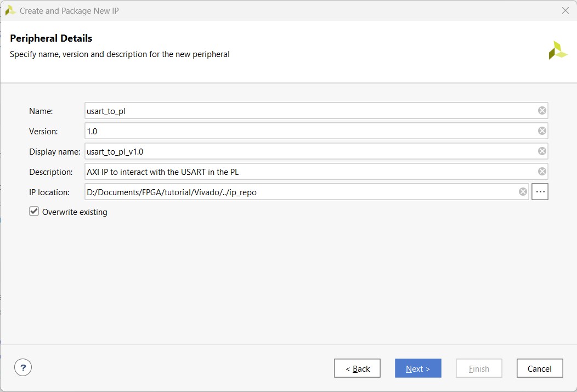The width and height of the screenshot is (577, 392).
Task: Clear the Version field using the X icon
Action: pos(542,131)
